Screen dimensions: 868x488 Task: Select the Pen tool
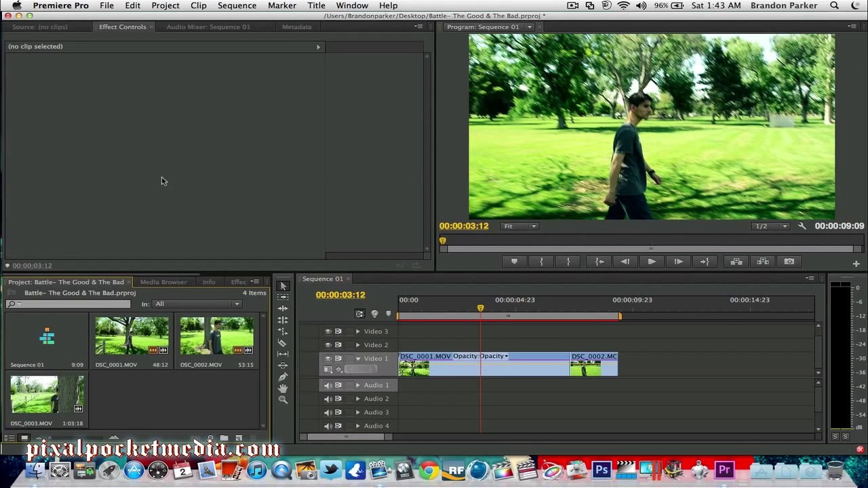tap(283, 377)
